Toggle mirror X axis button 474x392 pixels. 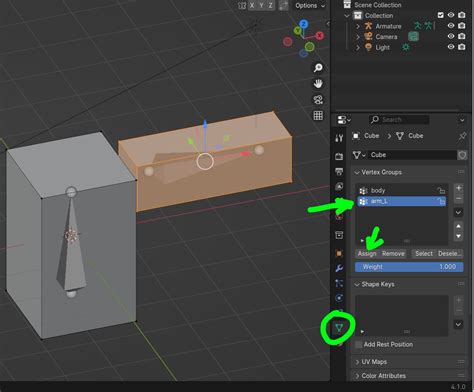252,5
